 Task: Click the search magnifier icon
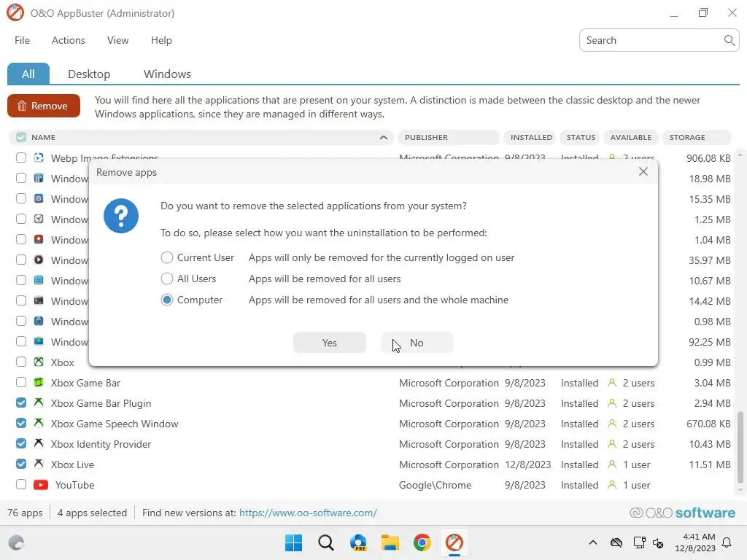[x=729, y=41]
